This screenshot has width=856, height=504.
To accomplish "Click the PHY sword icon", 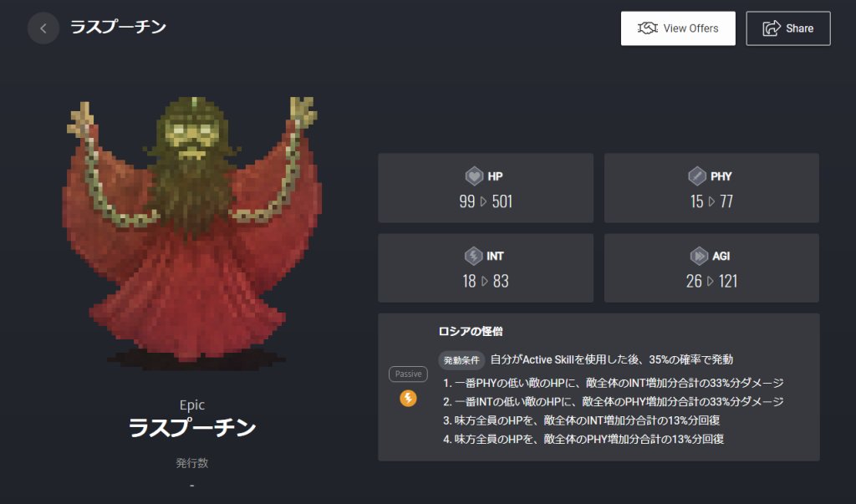I will click(x=696, y=176).
